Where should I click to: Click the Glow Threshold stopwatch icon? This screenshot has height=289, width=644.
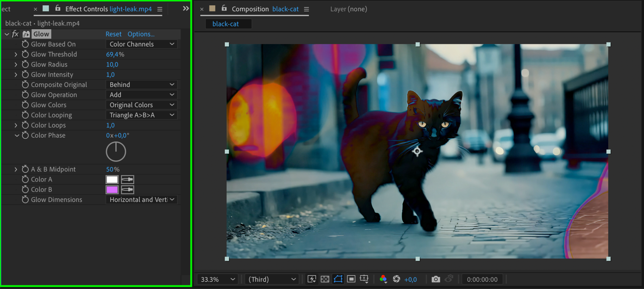(x=25, y=54)
